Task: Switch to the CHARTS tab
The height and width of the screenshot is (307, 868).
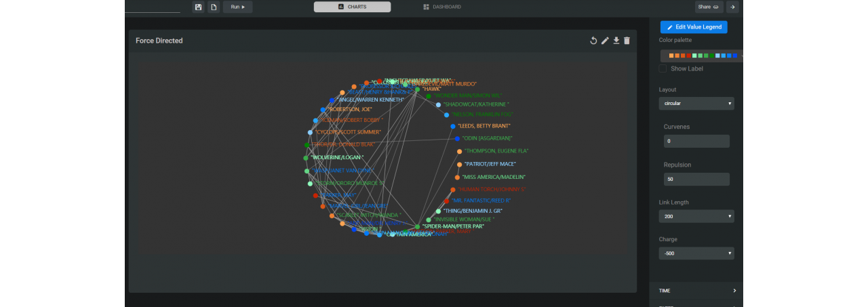Action: [352, 7]
